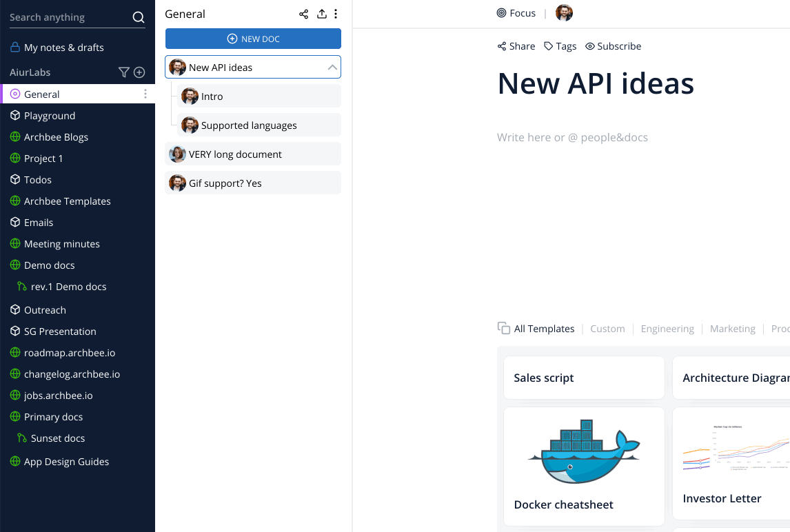Choose the Docker cheatsheet template
This screenshot has width=790, height=532.
(x=584, y=466)
